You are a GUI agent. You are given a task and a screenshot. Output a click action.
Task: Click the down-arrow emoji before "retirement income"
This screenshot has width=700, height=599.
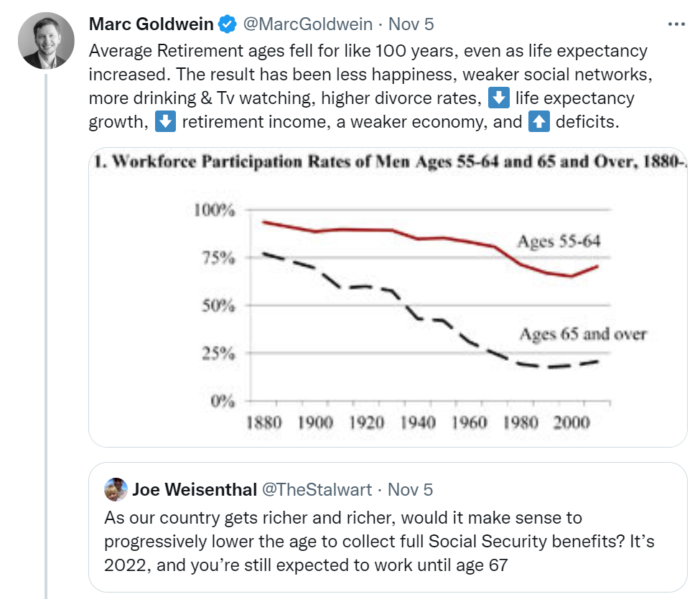(x=165, y=121)
